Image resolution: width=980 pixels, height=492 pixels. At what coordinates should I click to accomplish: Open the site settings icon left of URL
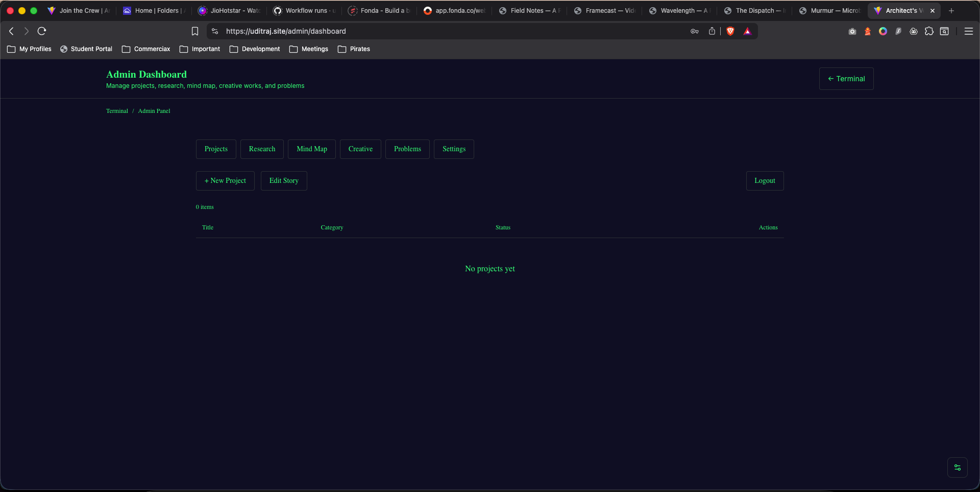tap(215, 31)
